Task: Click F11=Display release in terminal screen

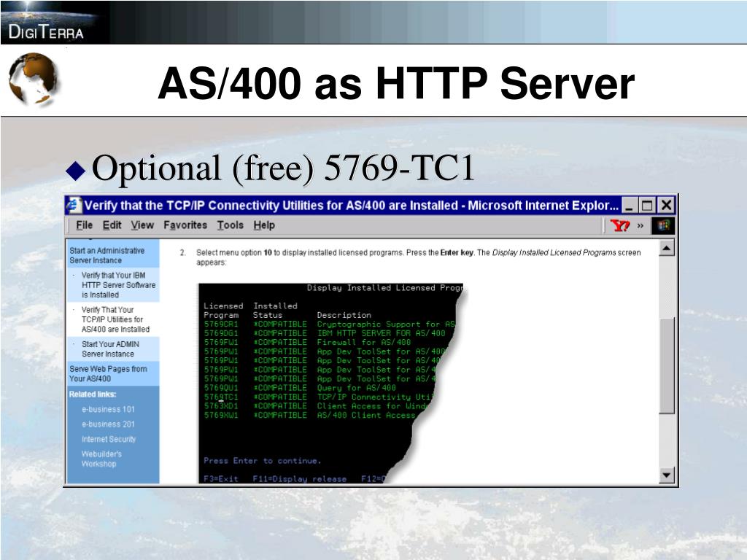Action: [x=300, y=478]
